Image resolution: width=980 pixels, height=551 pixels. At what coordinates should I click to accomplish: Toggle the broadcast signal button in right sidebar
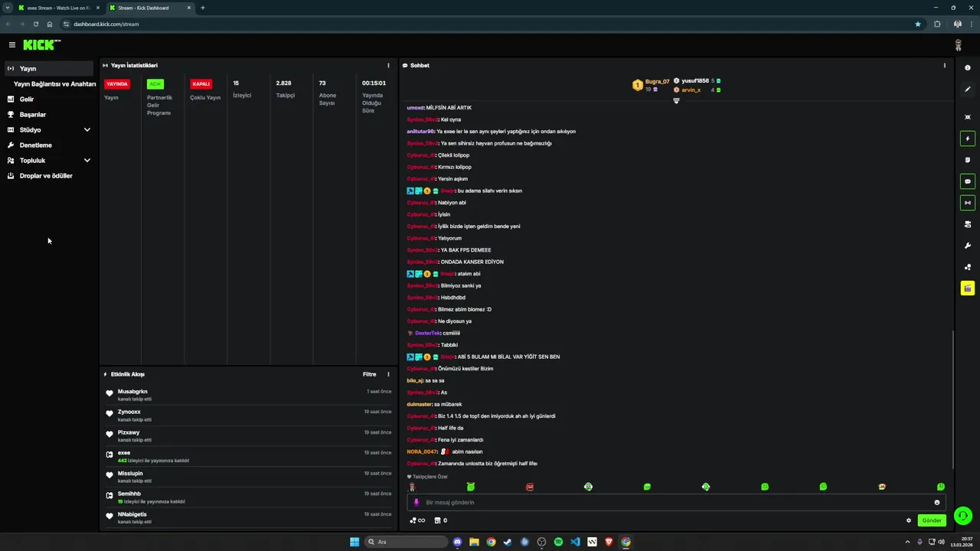coord(968,203)
